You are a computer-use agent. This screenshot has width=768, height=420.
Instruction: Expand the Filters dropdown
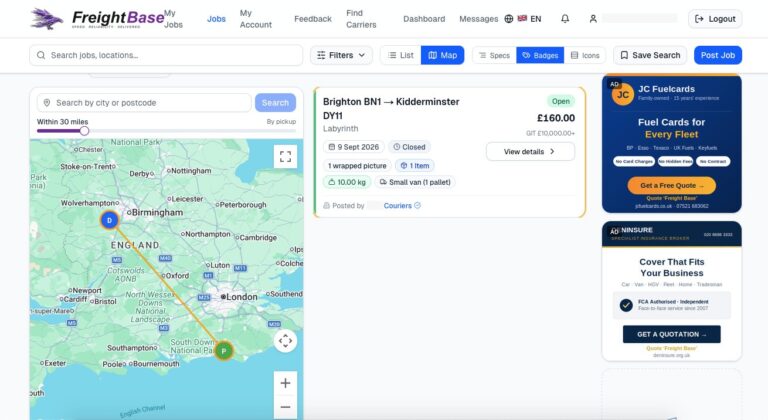pyautogui.click(x=341, y=55)
